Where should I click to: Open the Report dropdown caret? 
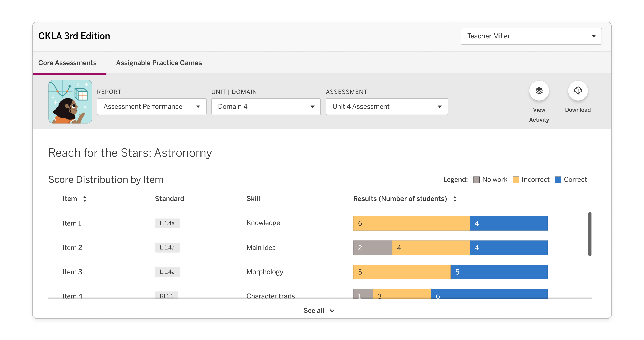coord(198,107)
